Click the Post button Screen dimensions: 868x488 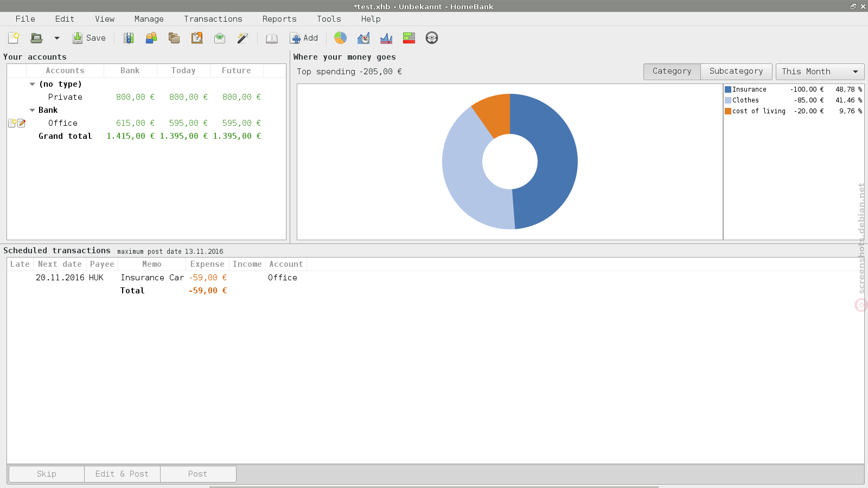point(198,474)
